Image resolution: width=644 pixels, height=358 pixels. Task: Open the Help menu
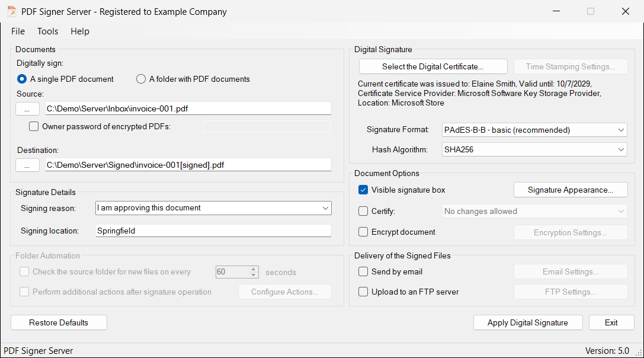(x=79, y=31)
